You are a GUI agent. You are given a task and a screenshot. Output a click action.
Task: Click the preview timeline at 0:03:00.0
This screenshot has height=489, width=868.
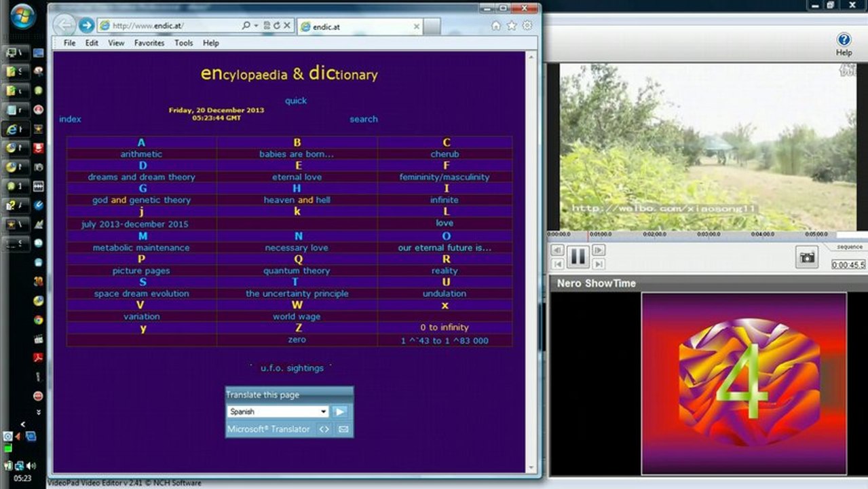point(708,234)
